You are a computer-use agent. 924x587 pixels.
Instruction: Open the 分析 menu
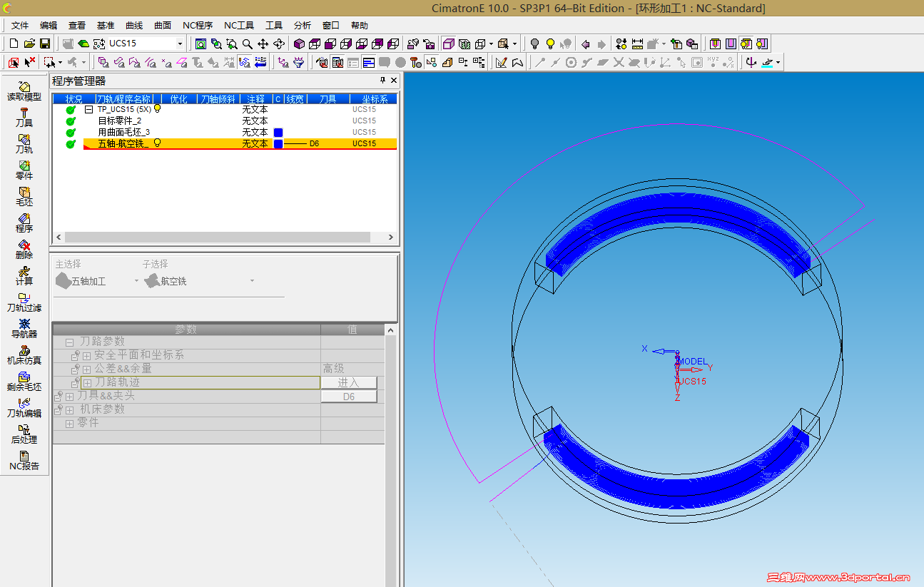(303, 26)
